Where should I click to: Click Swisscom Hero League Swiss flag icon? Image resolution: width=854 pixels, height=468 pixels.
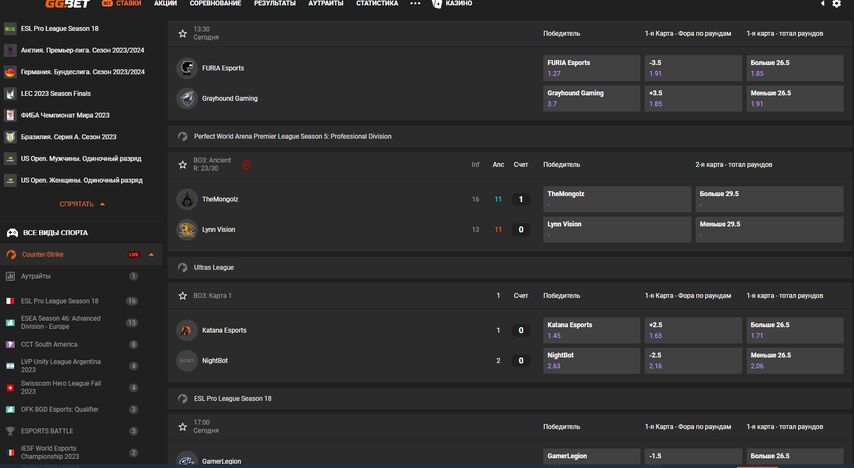click(x=10, y=388)
